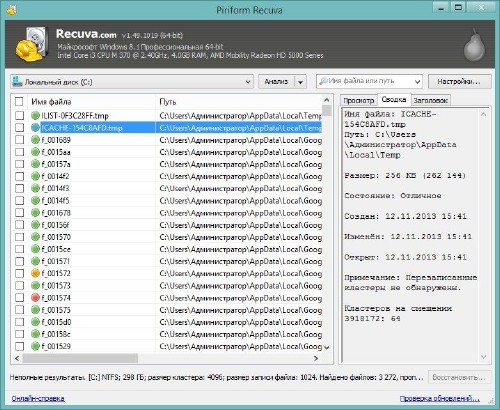Screen dimensions: 500x410
Task: Select the file name f_001678
Action: coord(56,213)
